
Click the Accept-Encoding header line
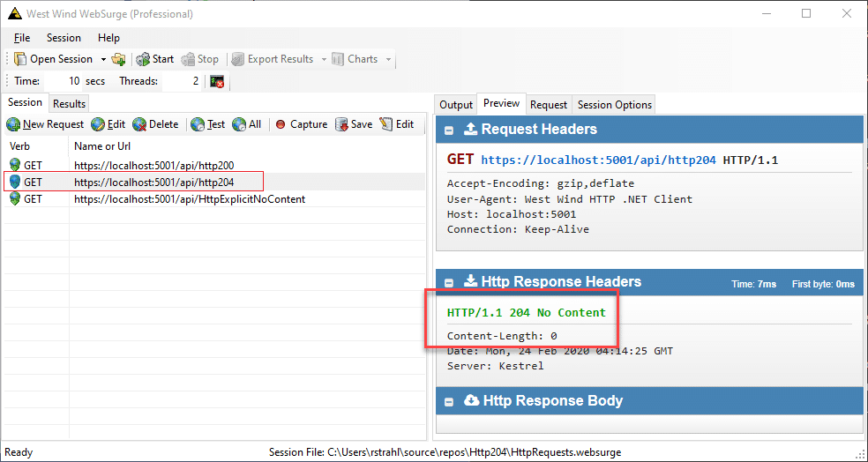point(541,183)
